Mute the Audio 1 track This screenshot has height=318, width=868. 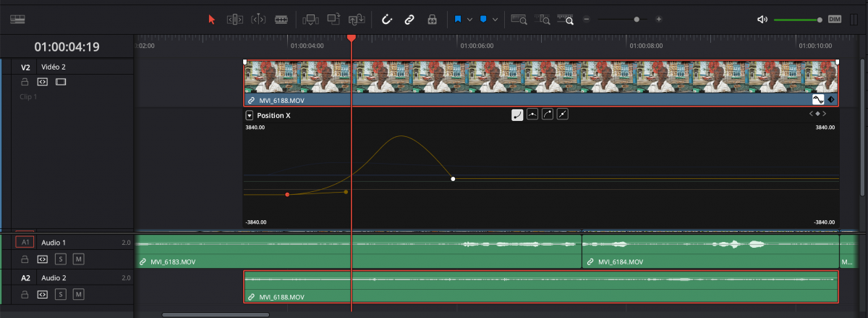click(x=78, y=259)
